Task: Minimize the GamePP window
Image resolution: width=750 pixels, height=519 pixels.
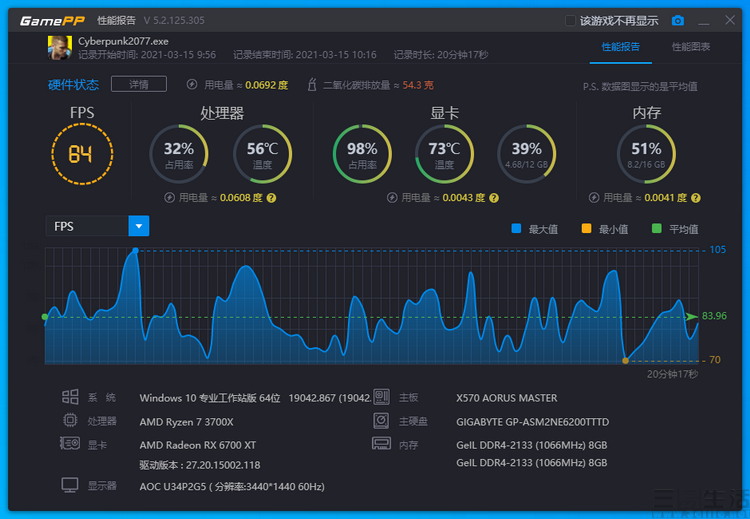Action: pyautogui.click(x=704, y=21)
